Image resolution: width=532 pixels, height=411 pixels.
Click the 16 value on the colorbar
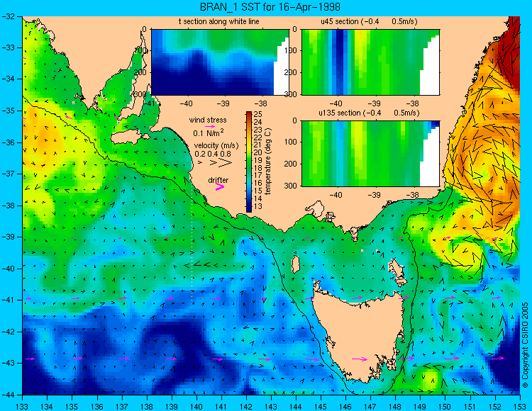pyautogui.click(x=258, y=184)
